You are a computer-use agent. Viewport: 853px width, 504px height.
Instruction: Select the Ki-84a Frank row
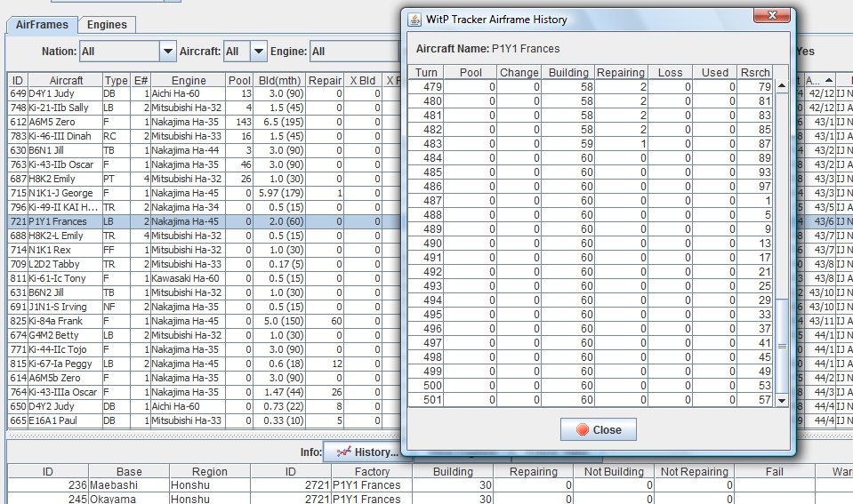204,321
